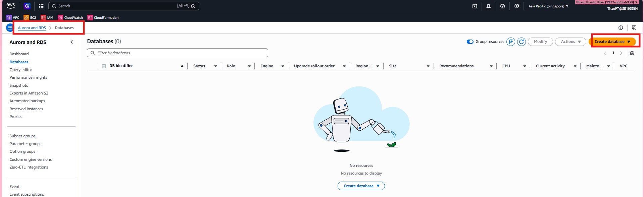Open the Asia Pacific (Singapore) region selector

(548, 6)
